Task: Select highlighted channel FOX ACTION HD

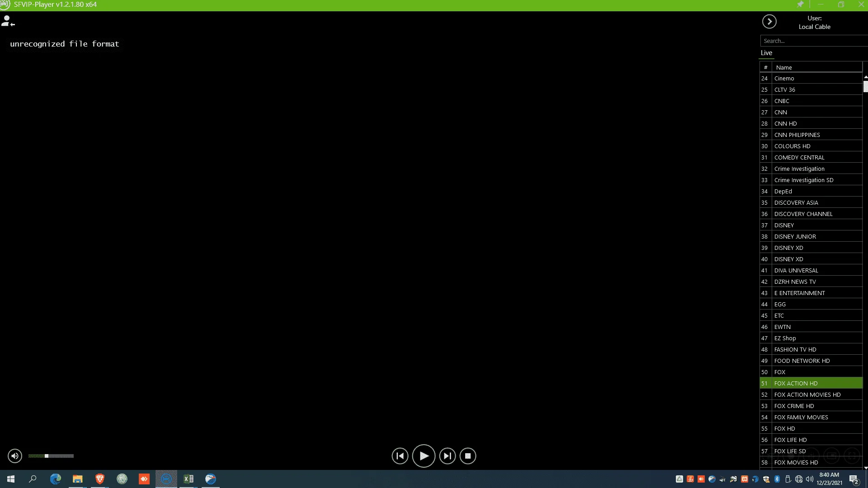Action: [x=811, y=383]
